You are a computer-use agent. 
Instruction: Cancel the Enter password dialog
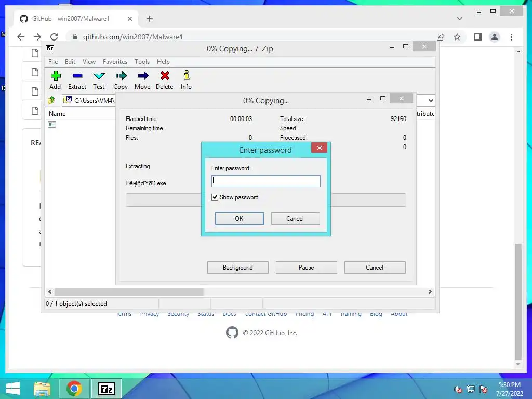295,219
